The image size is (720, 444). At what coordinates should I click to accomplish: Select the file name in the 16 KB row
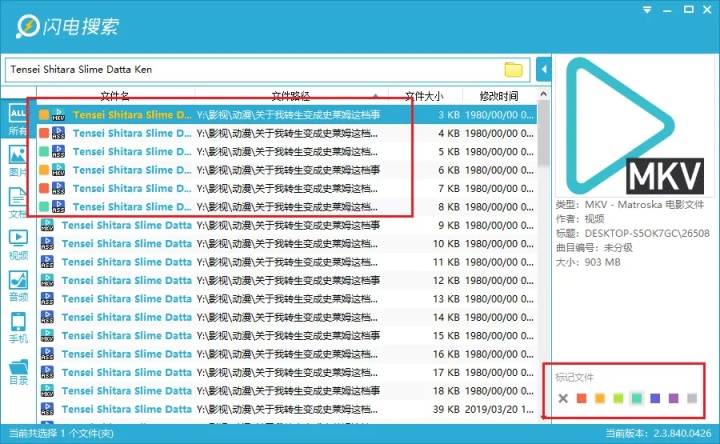pos(127,354)
